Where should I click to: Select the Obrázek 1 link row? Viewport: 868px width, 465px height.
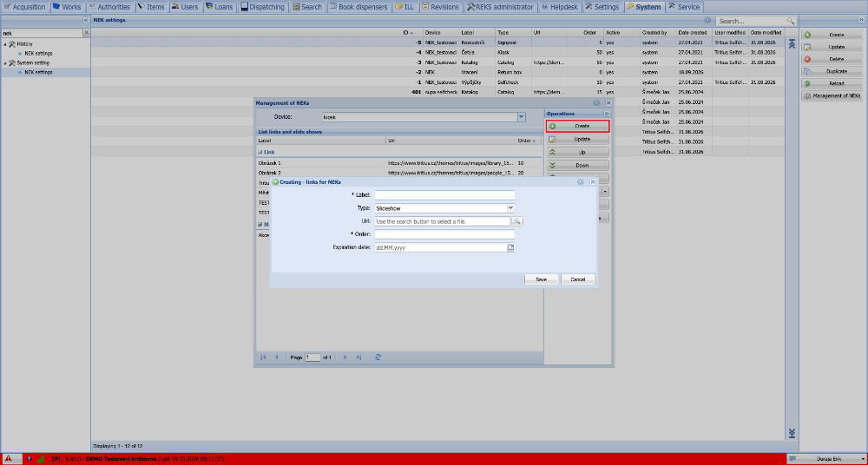(398, 163)
